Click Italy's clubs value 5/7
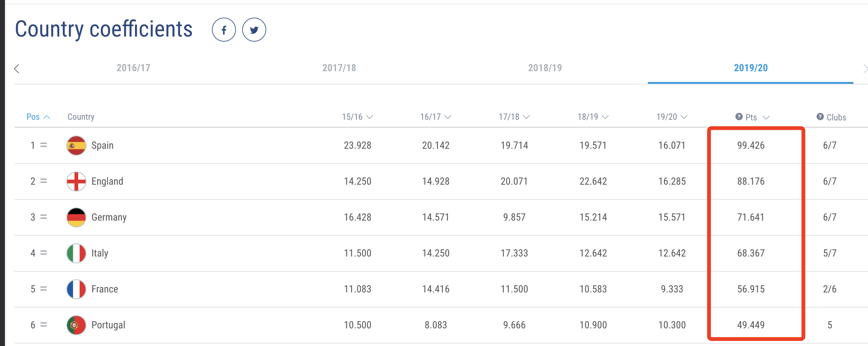This screenshot has width=868, height=346. pyautogui.click(x=830, y=253)
